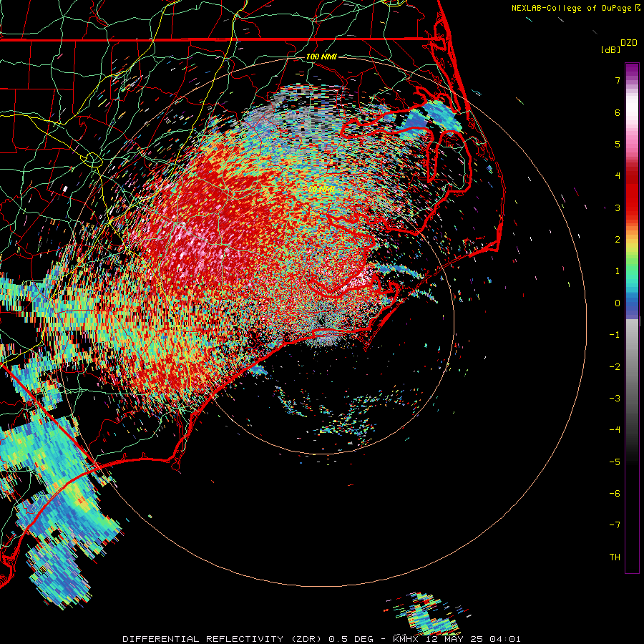This screenshot has width=644, height=644.
Task: Click the -3 value on the scale
Action: pyautogui.click(x=615, y=399)
